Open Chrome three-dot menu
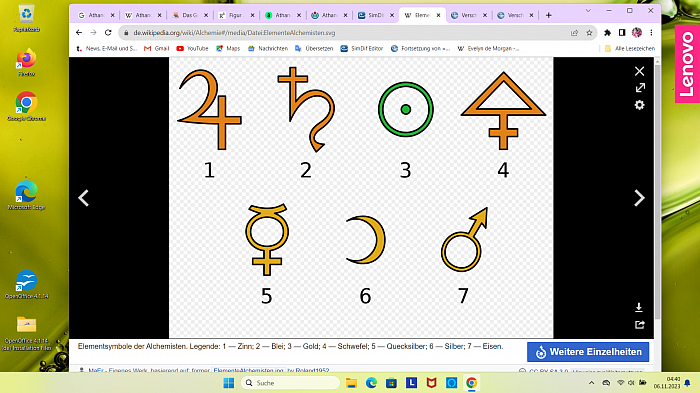700x393 pixels. point(651,33)
